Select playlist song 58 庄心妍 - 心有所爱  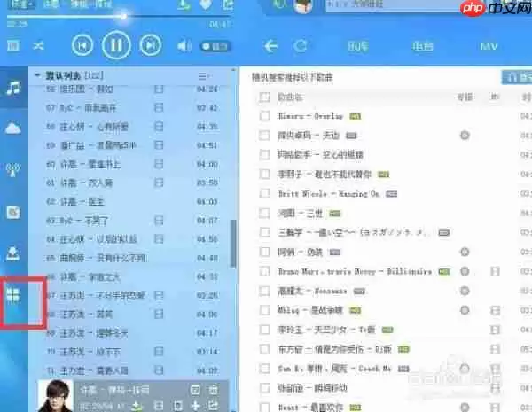(x=132, y=127)
